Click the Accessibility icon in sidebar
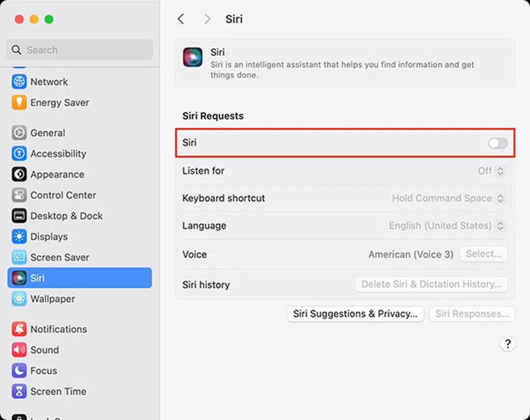Image resolution: width=530 pixels, height=420 pixels. (x=19, y=154)
